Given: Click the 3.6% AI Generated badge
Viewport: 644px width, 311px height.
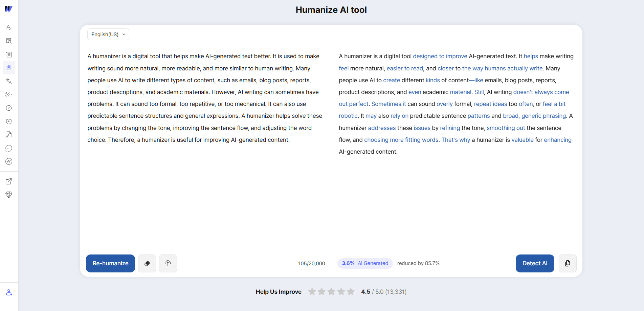Looking at the screenshot, I should (x=365, y=263).
